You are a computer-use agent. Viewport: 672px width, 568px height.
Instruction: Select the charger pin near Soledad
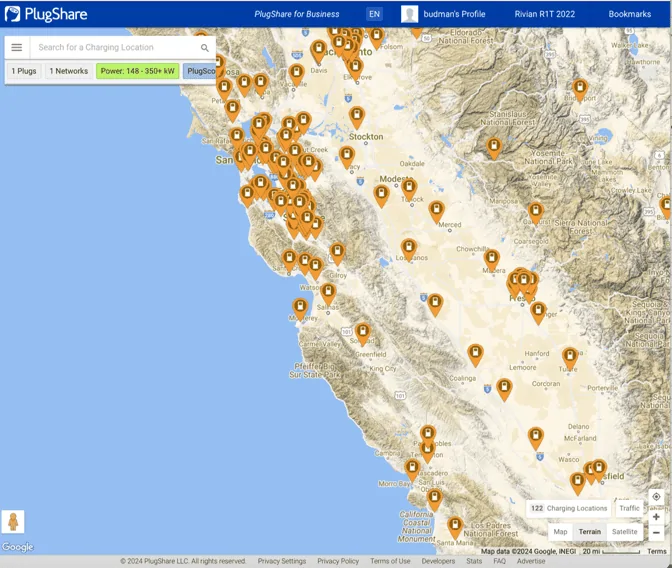click(363, 334)
